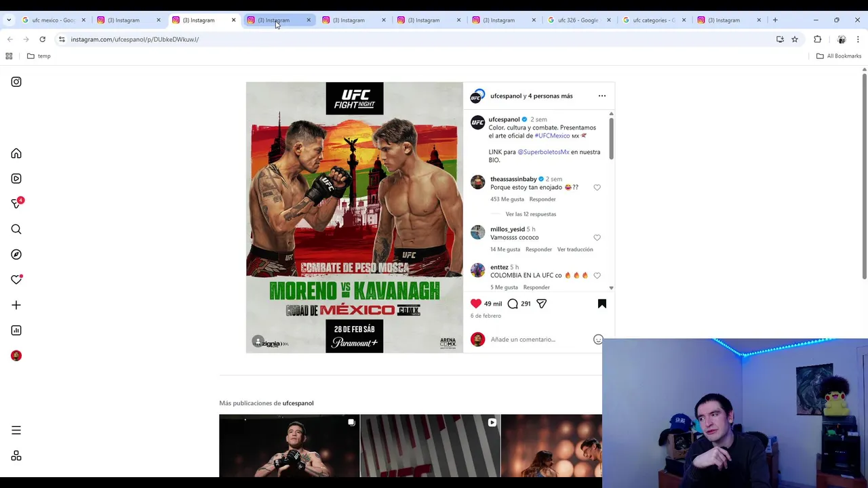Open theassassinbaby username link
This screenshot has height=488, width=868.
click(513, 179)
